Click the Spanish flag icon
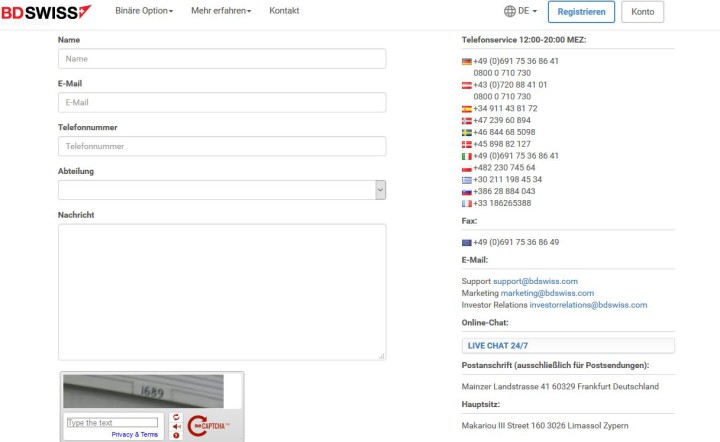 [467, 109]
